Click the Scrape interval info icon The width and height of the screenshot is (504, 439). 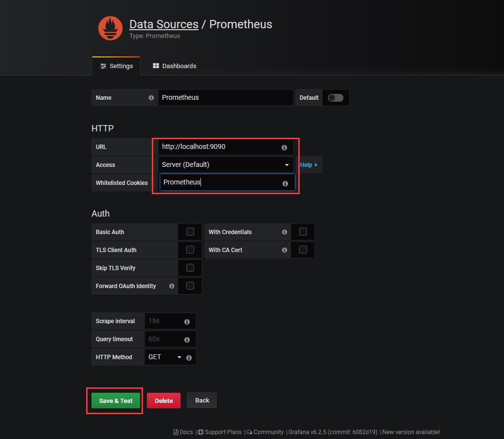(x=187, y=322)
